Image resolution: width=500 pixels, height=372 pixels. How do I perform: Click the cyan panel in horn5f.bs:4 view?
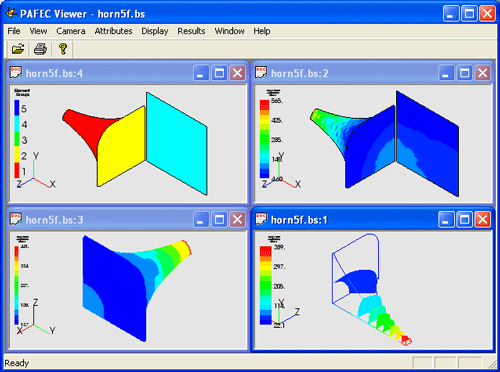pos(177,143)
